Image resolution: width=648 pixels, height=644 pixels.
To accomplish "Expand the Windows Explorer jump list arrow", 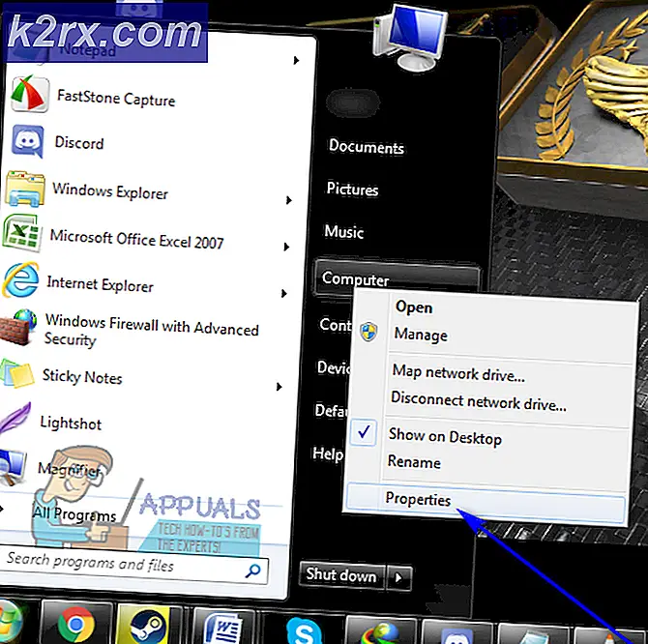I will [x=289, y=200].
